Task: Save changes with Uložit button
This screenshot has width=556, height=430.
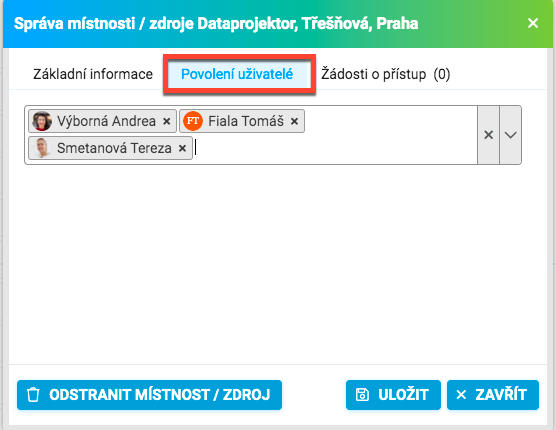Action: (393, 395)
